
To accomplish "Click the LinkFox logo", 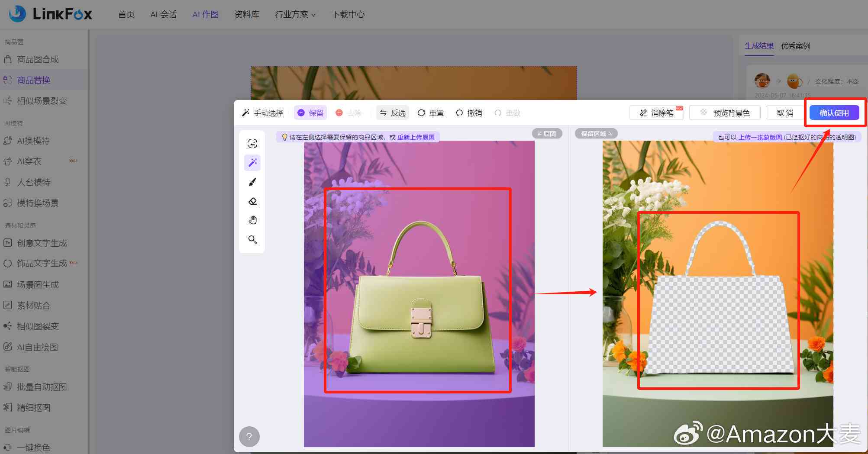I will tap(50, 14).
